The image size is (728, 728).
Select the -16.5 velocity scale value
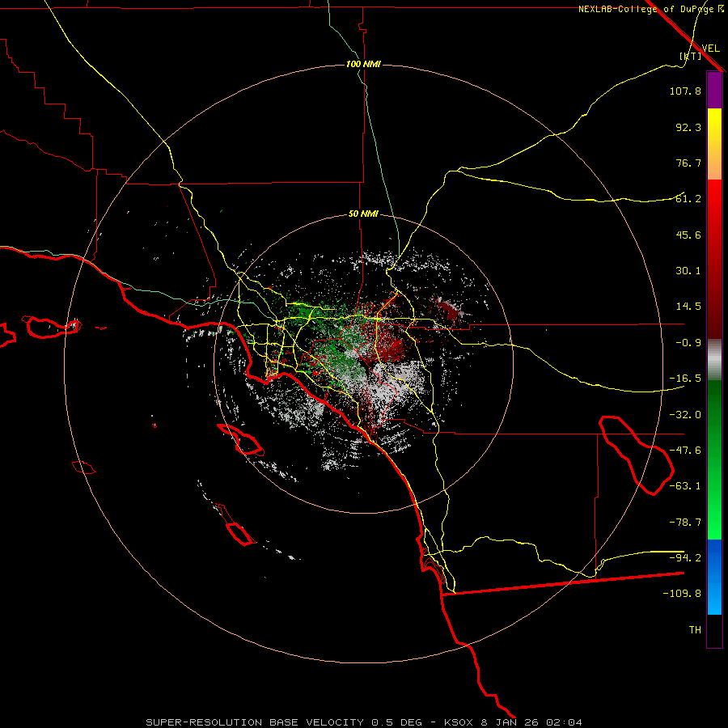tap(685, 379)
